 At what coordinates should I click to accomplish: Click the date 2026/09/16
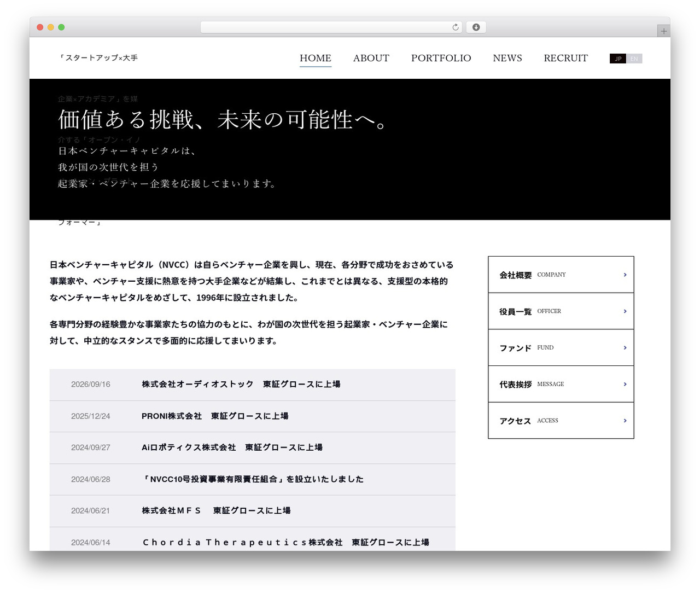91,385
